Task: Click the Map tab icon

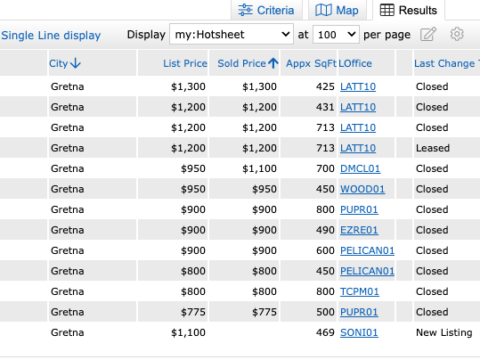Action: point(323,10)
